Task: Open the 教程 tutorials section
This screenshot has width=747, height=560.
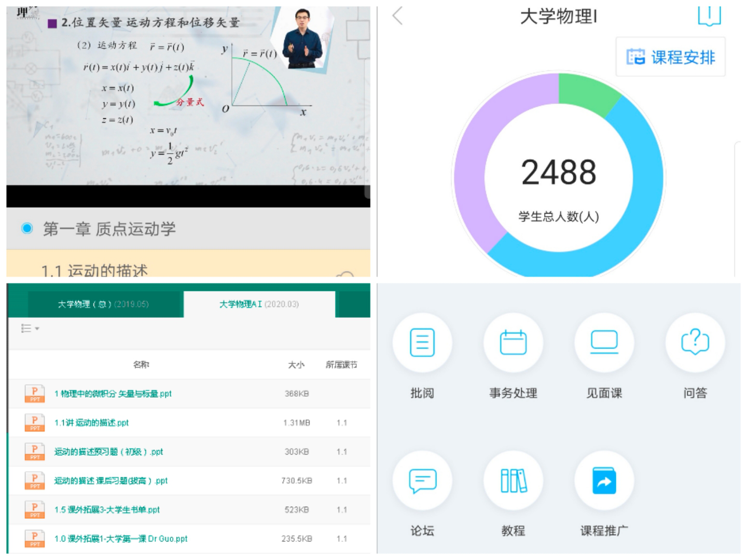Action: (513, 480)
